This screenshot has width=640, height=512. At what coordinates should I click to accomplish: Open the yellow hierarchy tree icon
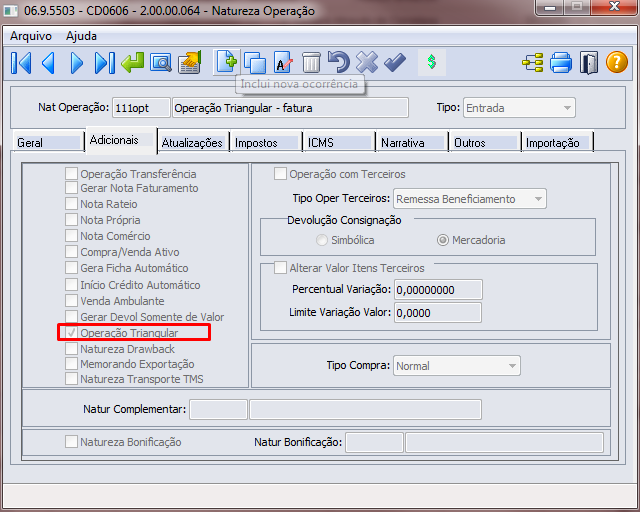[533, 63]
